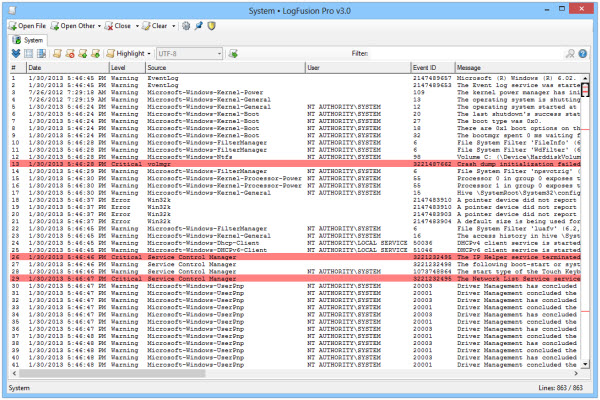Sort by the User column header
The width and height of the screenshot is (600, 400).
pyautogui.click(x=358, y=68)
